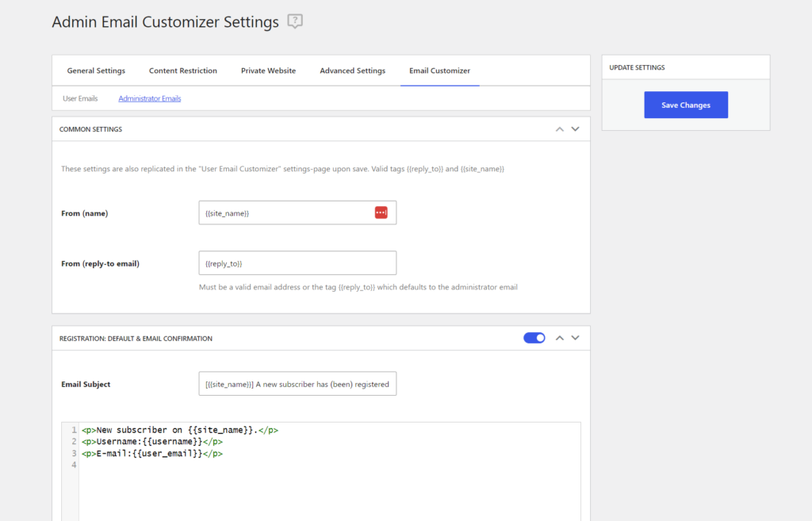This screenshot has height=521, width=812.
Task: Click the From (reply-to email) input field
Action: click(x=297, y=262)
